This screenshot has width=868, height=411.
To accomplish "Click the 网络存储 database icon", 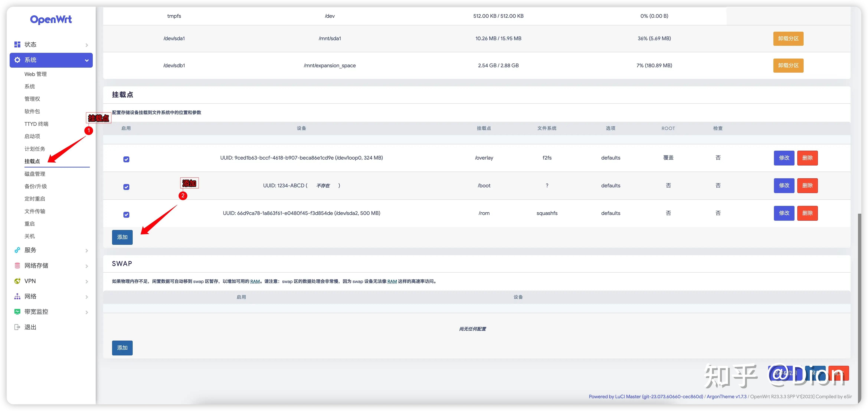I will click(17, 266).
